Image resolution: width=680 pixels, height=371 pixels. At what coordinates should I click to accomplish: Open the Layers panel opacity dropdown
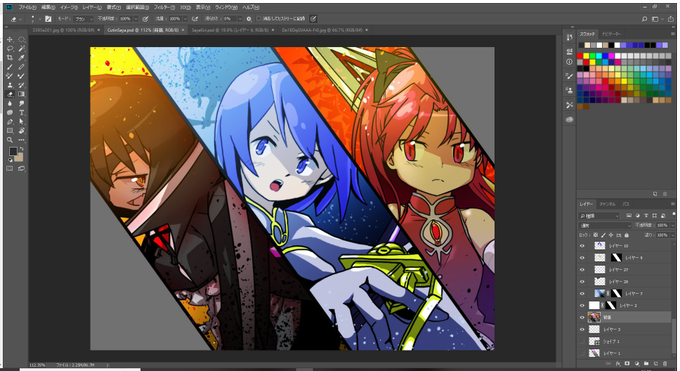tap(673, 225)
